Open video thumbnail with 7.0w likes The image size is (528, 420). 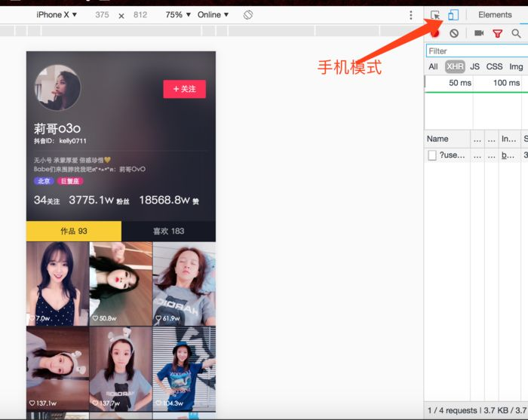(57, 284)
